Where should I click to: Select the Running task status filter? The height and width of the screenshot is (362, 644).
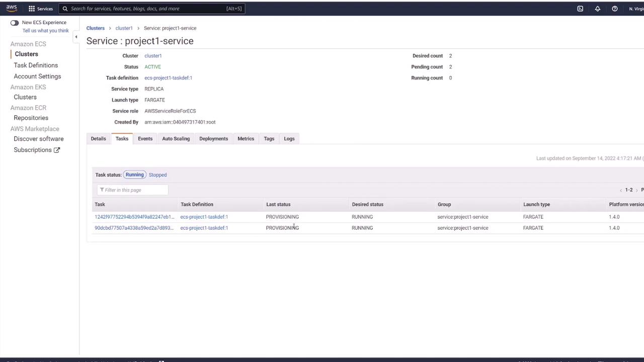[x=134, y=175]
